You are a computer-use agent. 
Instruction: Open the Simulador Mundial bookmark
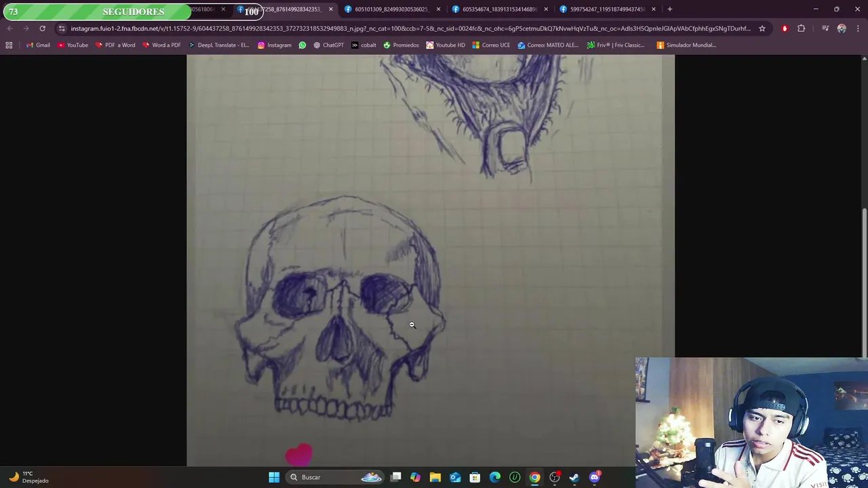[686, 45]
